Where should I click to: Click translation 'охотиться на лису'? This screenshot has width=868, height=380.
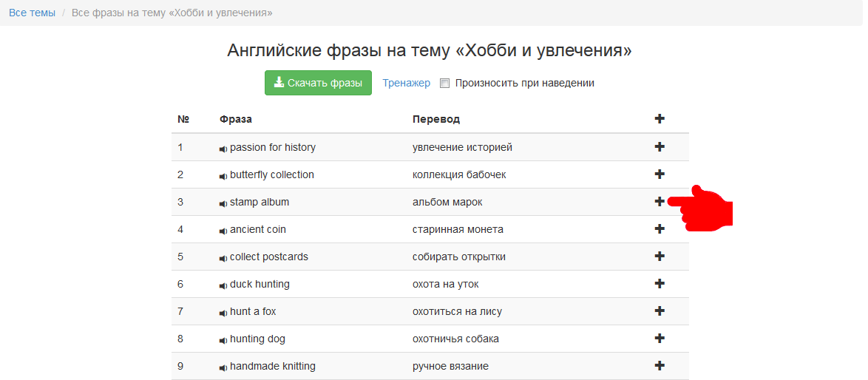pos(457,311)
